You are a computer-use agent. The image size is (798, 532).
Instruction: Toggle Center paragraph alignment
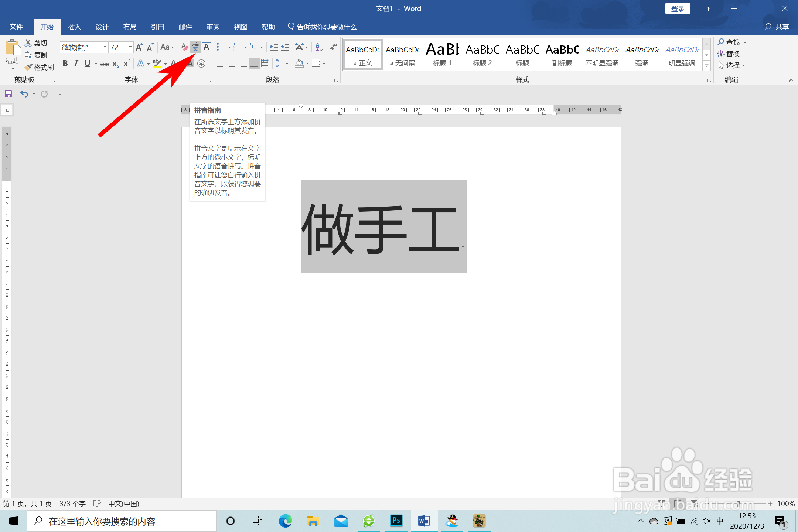coord(232,64)
